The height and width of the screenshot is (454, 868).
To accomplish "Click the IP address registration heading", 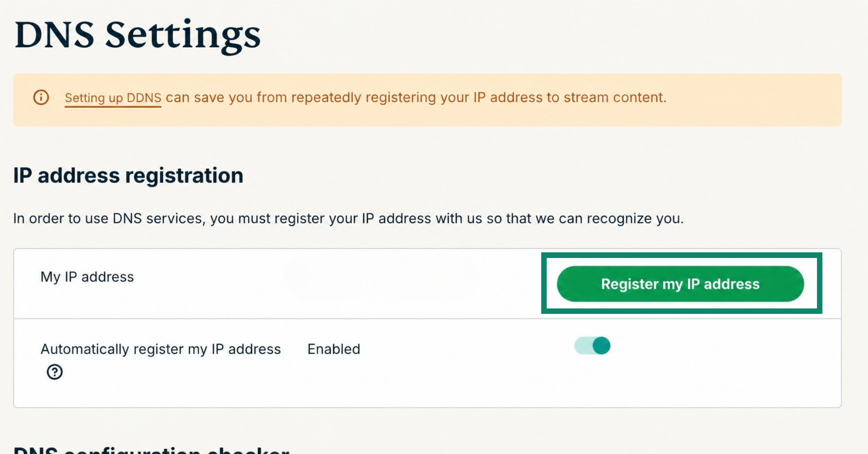I will (128, 175).
